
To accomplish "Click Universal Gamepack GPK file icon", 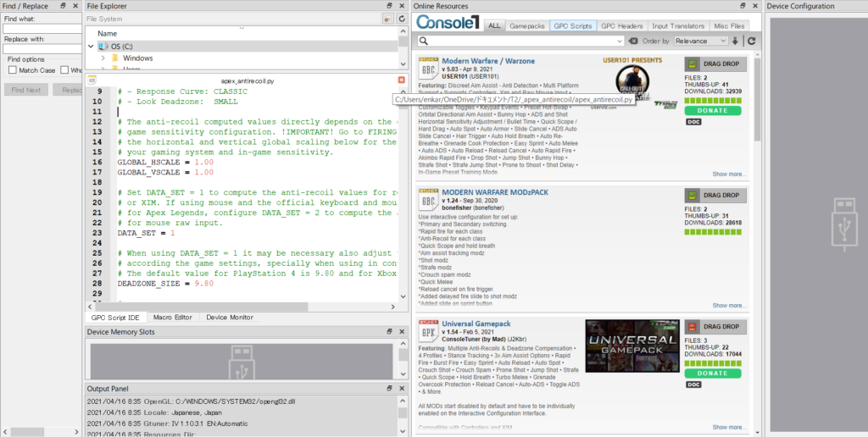I will (428, 331).
